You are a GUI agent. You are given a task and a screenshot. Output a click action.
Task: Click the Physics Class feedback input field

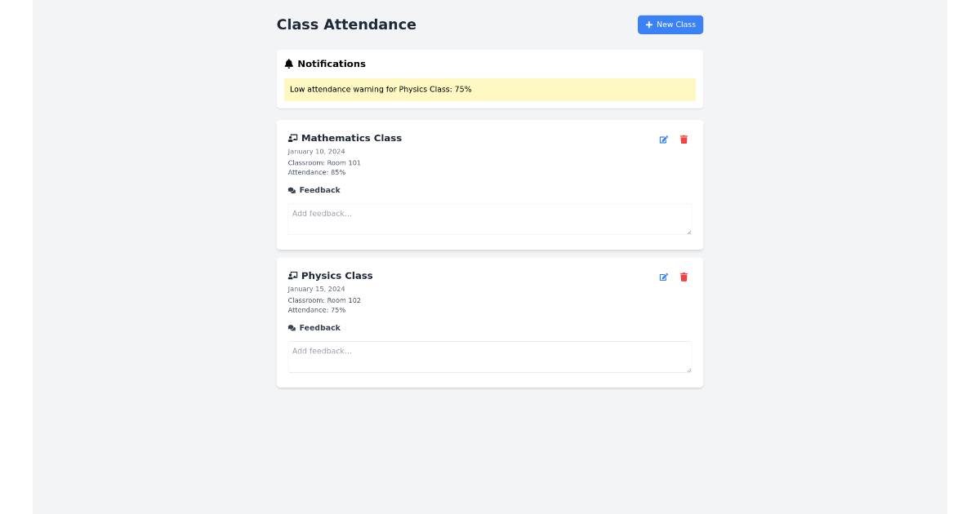[x=489, y=357]
